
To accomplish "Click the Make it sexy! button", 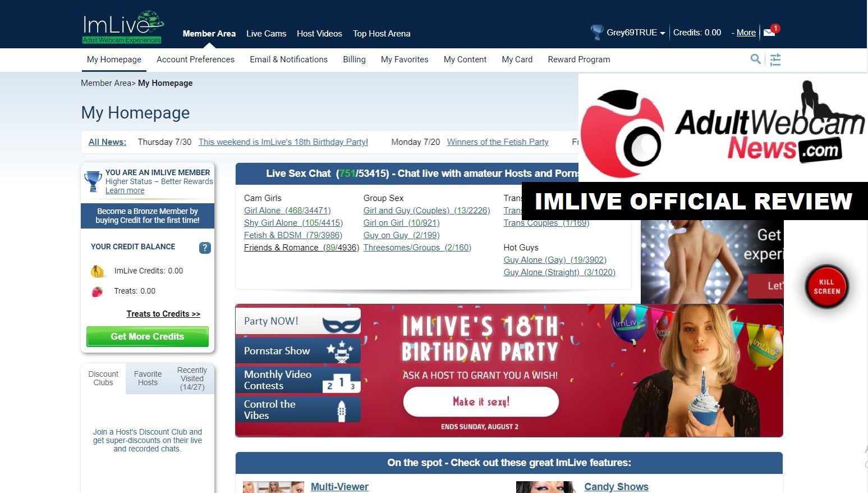I will (x=481, y=401).
